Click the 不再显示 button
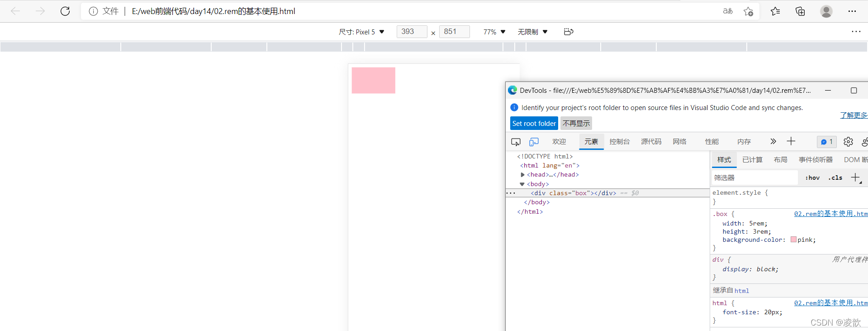Image resolution: width=868 pixels, height=331 pixels. click(576, 123)
